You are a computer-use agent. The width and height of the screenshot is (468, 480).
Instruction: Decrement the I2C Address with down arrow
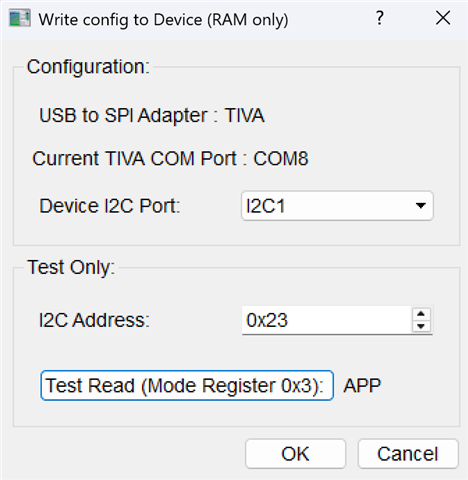421,326
